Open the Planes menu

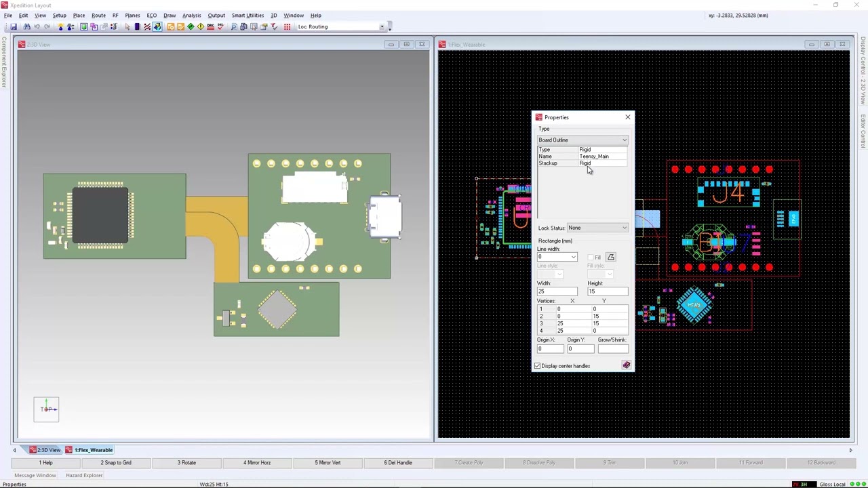(x=132, y=15)
